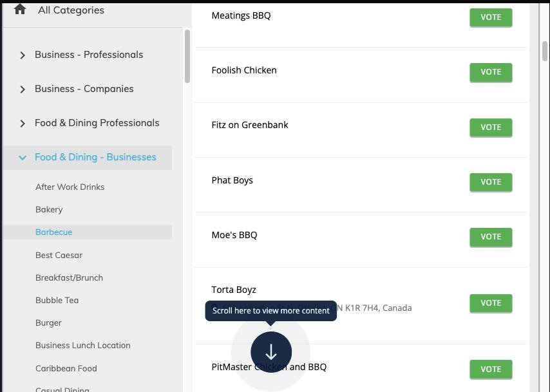This screenshot has width=550, height=392.
Task: Choose the Bubble Tea subcategory
Action: pyautogui.click(x=57, y=301)
